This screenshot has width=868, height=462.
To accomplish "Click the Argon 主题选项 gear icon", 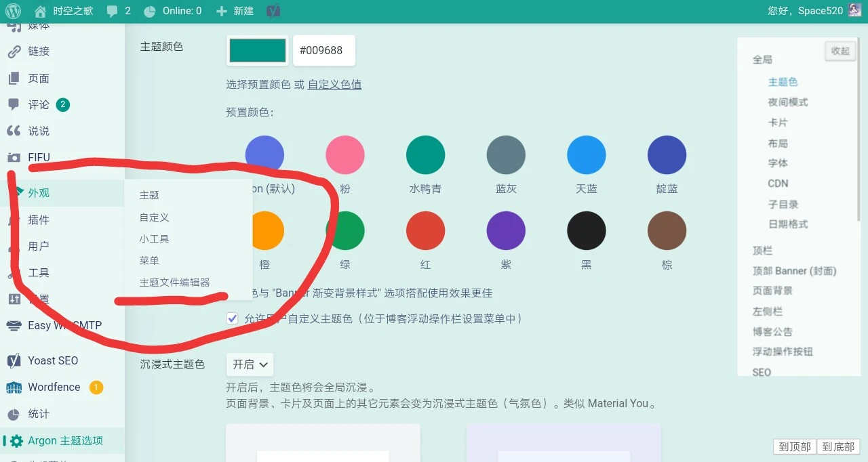I will click(x=16, y=441).
